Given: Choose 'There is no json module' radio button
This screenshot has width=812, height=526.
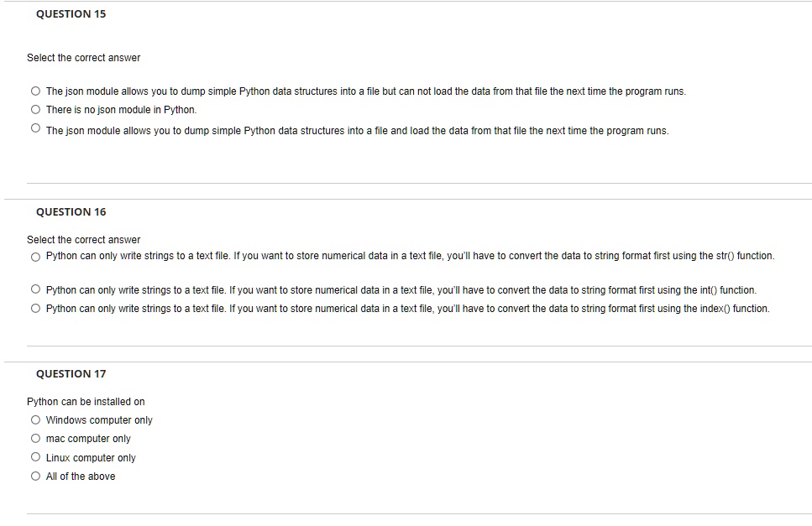Looking at the screenshot, I should pos(35,109).
